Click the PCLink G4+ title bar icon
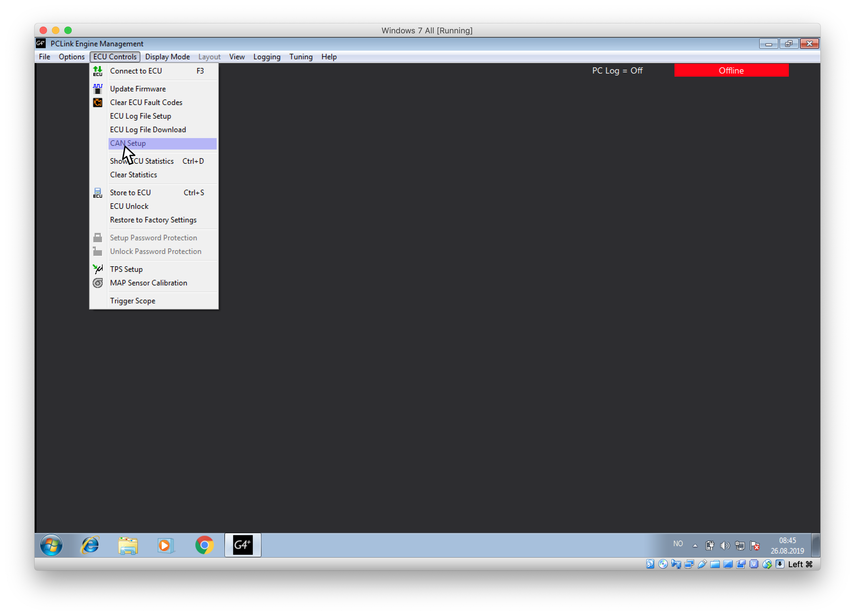 [41, 43]
